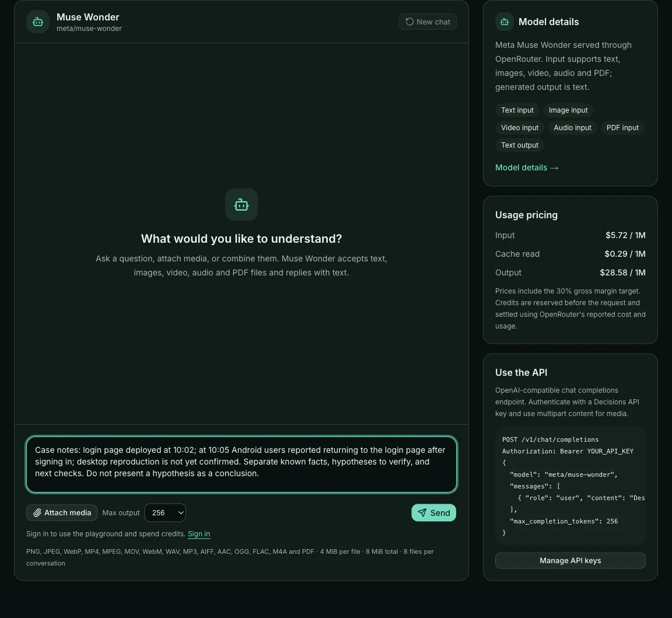Screen dimensions: 672x618
Task: Click the refresh icon on New chat
Action: [409, 22]
